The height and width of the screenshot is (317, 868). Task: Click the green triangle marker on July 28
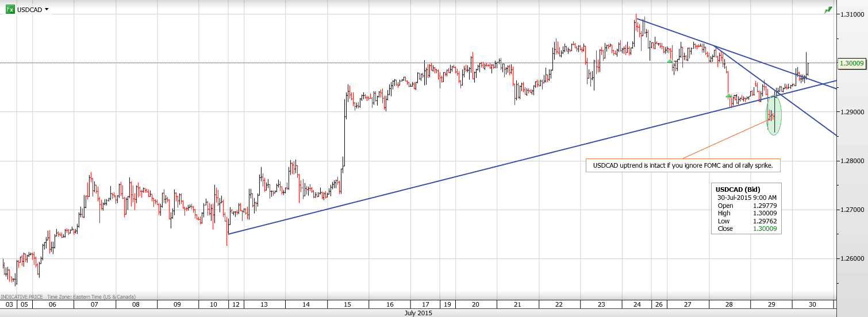(x=728, y=95)
